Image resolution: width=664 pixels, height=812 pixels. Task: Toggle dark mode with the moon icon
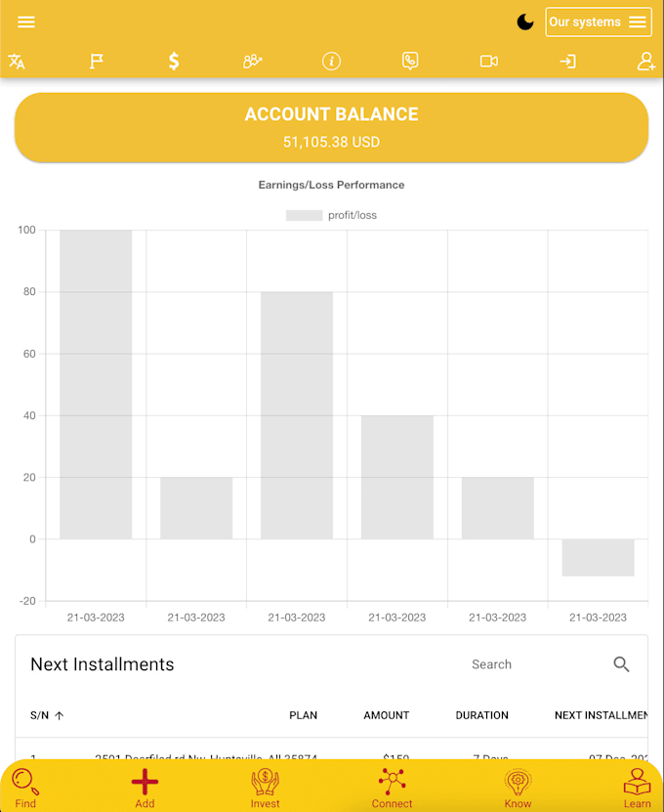click(x=525, y=21)
